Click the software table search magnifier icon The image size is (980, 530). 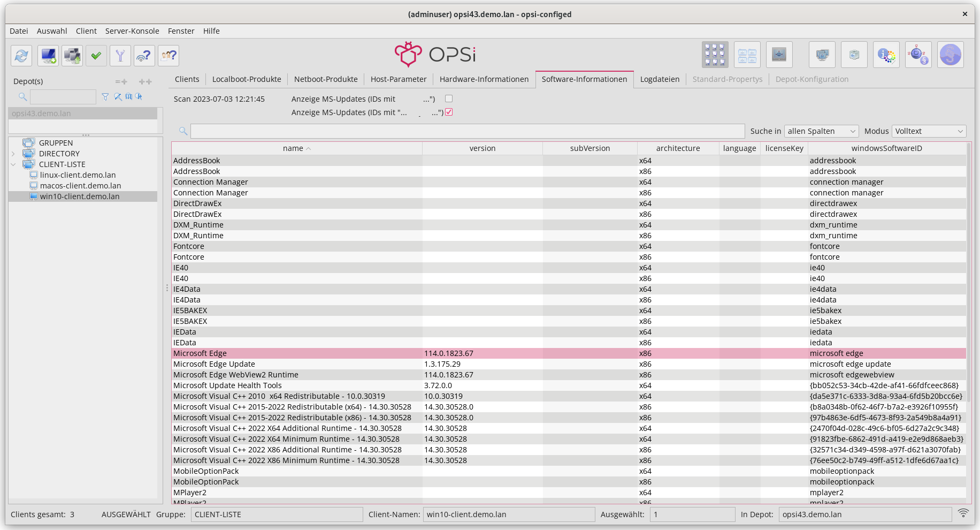coord(183,131)
